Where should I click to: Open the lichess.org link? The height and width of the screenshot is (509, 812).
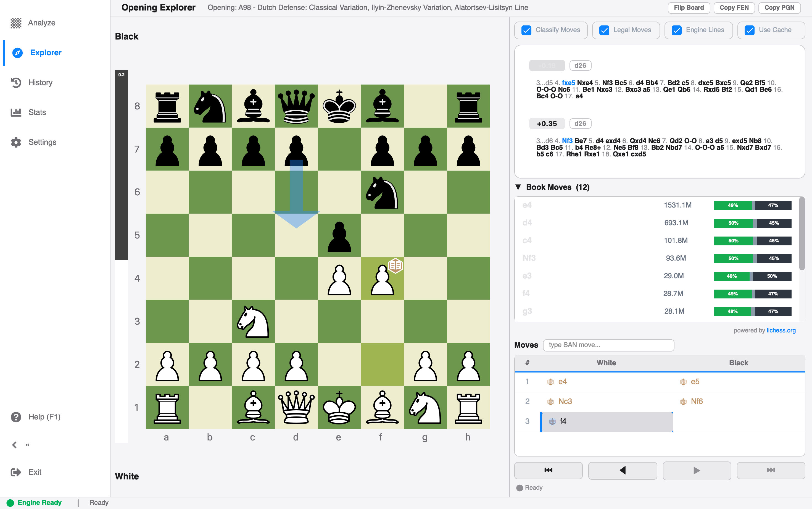click(781, 330)
